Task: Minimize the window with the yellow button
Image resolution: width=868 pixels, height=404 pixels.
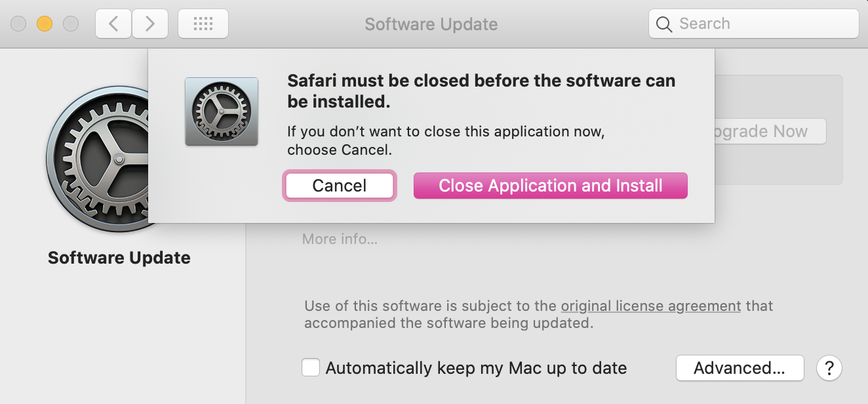Action: click(45, 24)
